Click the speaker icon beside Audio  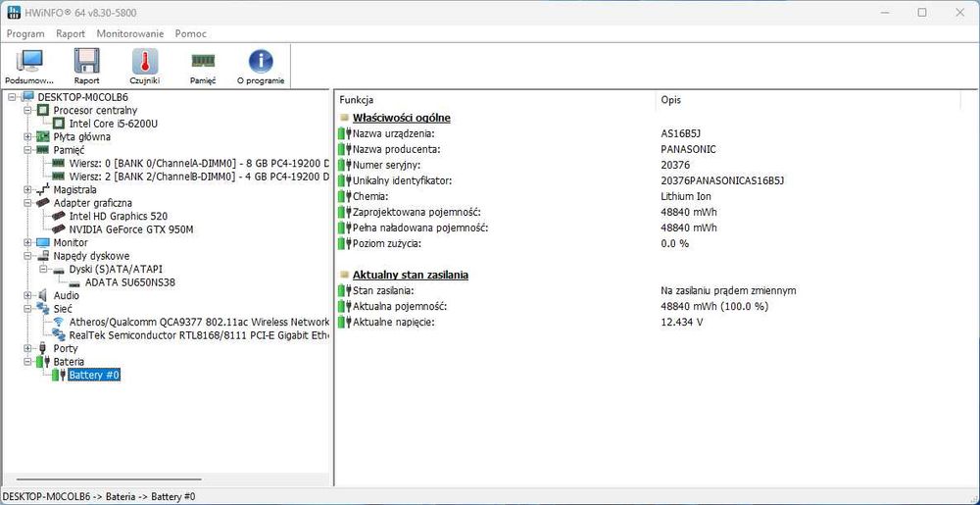pyautogui.click(x=43, y=295)
